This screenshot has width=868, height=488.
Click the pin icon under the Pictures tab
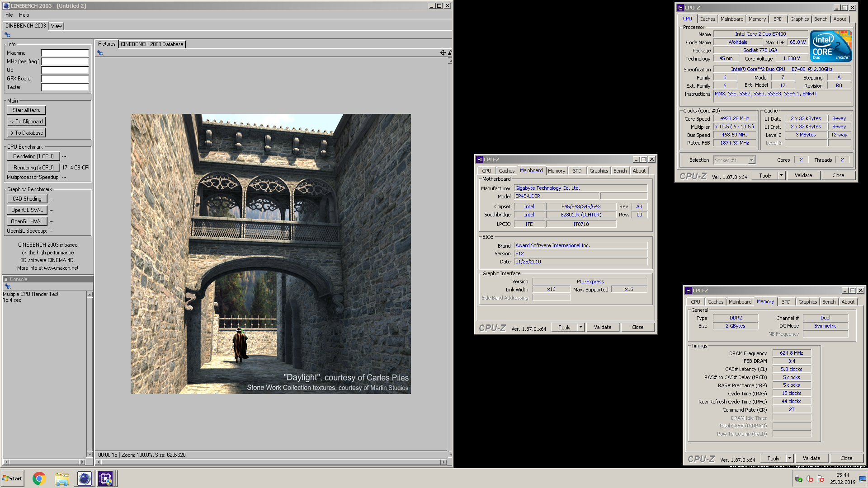pyautogui.click(x=100, y=53)
